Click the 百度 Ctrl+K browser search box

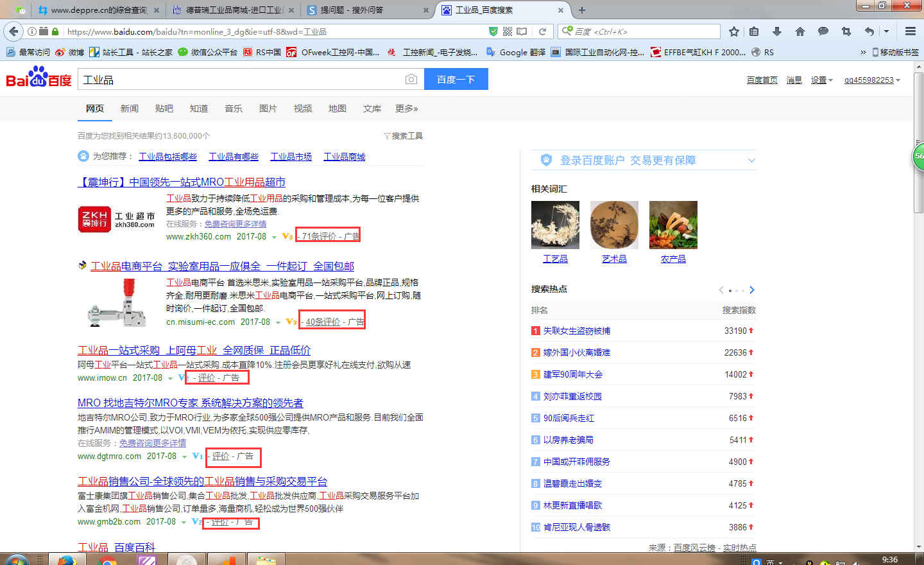coord(640,31)
